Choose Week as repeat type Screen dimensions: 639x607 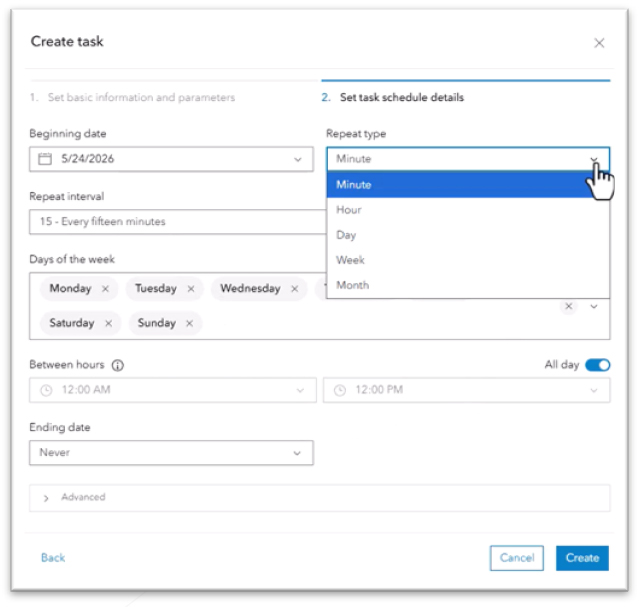468,260
